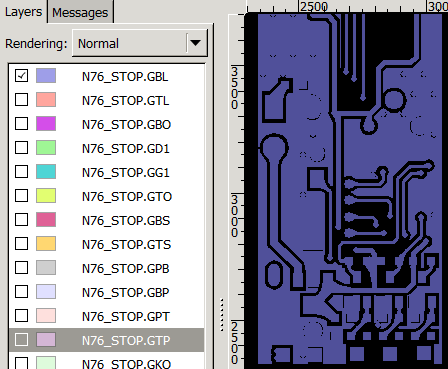
Task: Uncheck the N76_STOP.GBL layer checkbox
Action: point(22,76)
